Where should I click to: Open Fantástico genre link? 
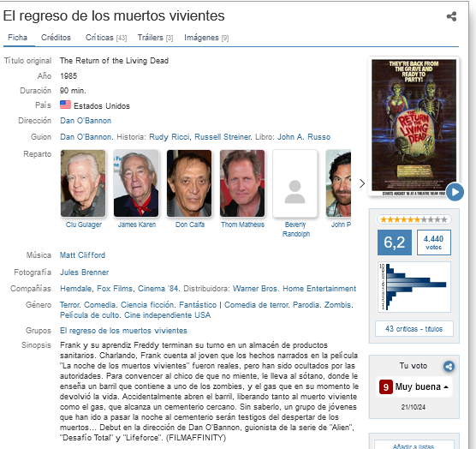click(198, 305)
